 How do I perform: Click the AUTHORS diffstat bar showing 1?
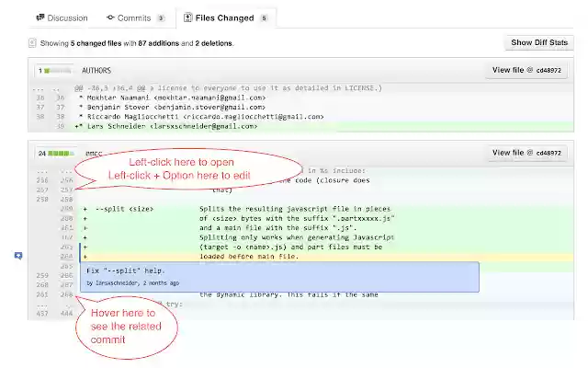click(x=54, y=71)
